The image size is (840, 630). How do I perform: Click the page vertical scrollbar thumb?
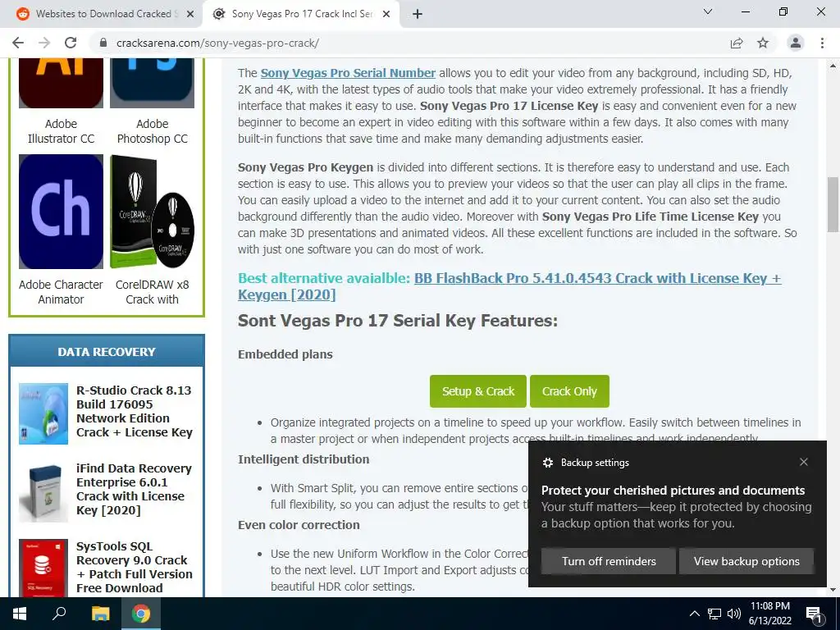coord(833,204)
